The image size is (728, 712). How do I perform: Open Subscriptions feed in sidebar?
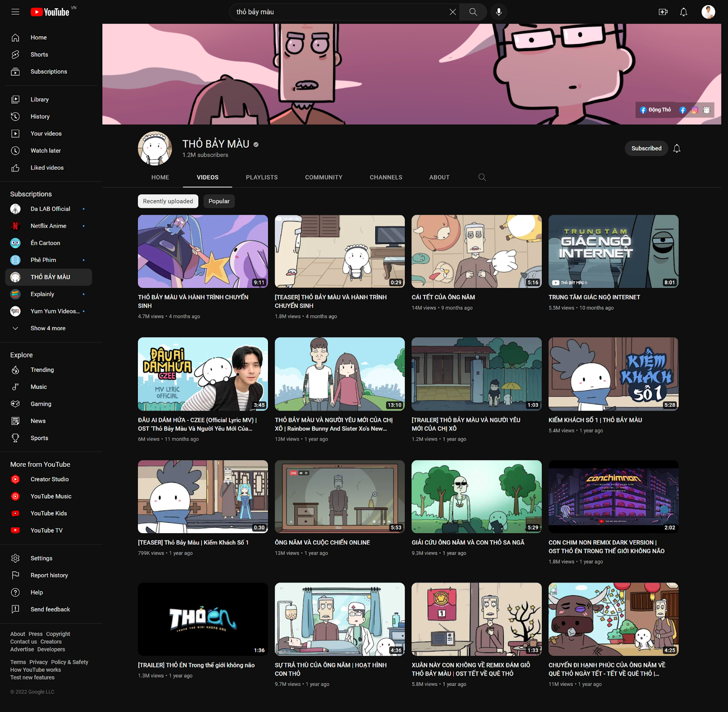tap(48, 71)
